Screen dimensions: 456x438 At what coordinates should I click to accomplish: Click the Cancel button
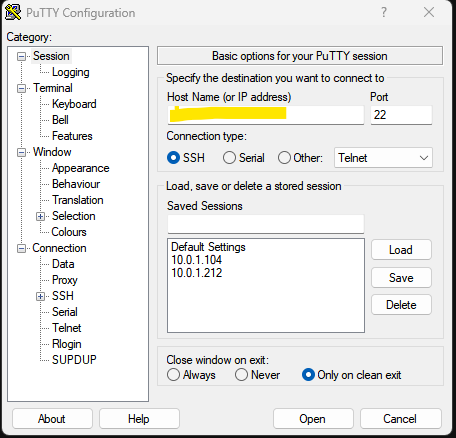coord(400,419)
